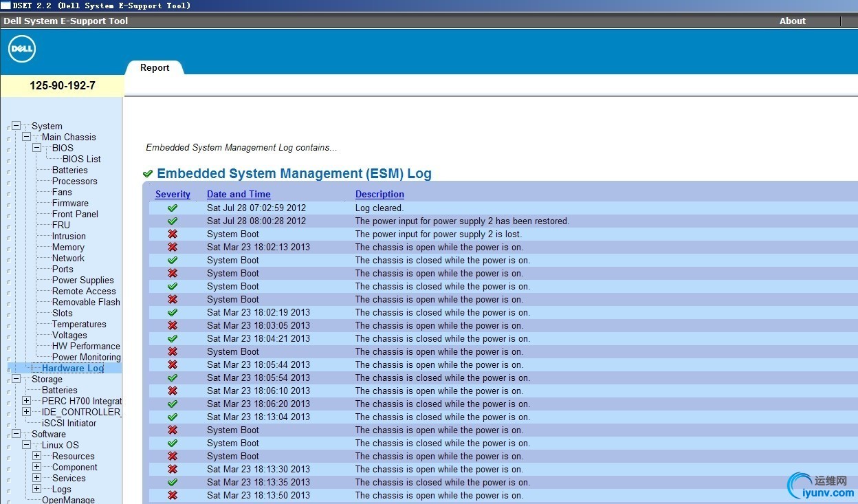Click the green check icon at Sat Mar 23 18:06:20
This screenshot has width=858, height=504.
click(x=173, y=404)
